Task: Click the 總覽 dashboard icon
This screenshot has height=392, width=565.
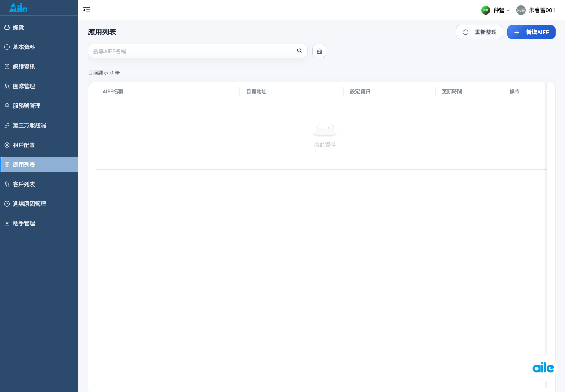Action: 7,27
